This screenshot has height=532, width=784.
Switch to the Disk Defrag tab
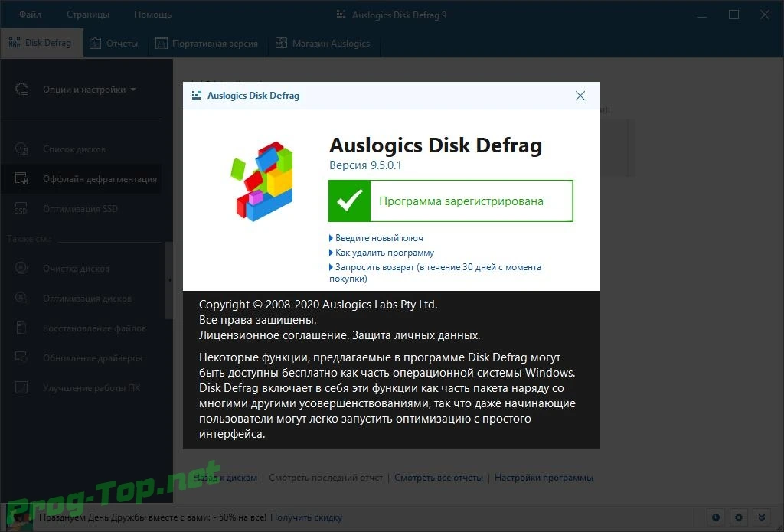41,43
